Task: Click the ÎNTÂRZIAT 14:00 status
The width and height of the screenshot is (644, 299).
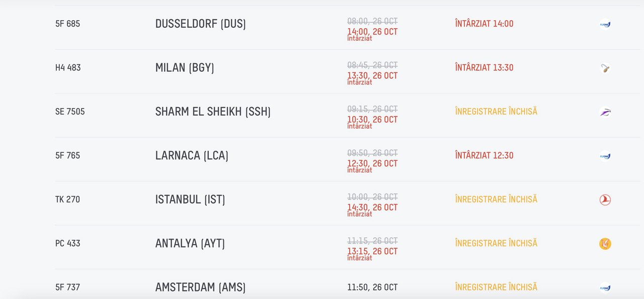Action: pos(484,24)
